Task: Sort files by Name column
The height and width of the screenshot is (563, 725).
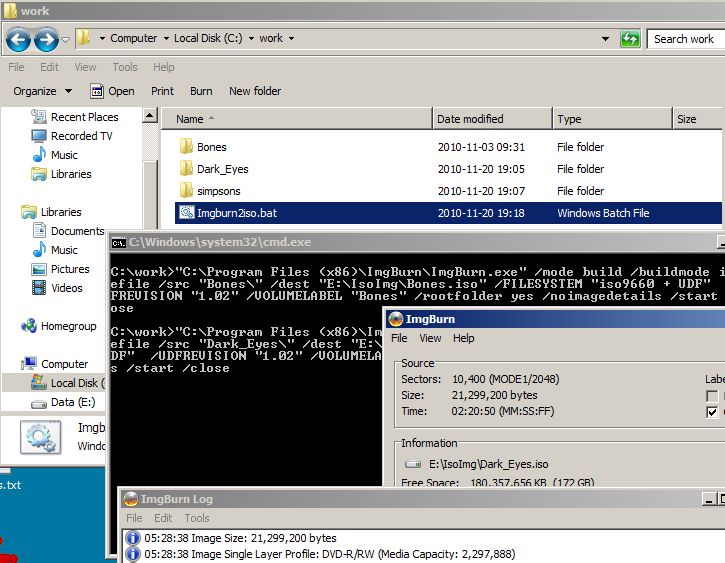Action: pos(296,119)
